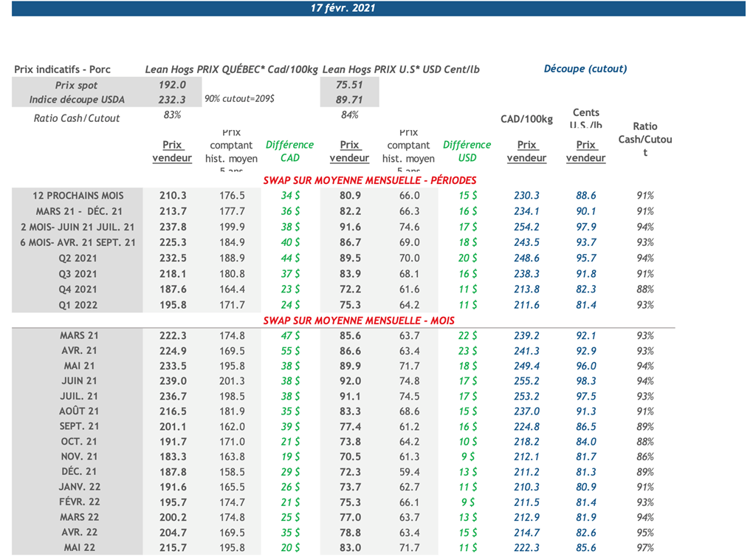The image size is (756, 557).
Task: Select the Prix spot label cell
Action: pos(77,85)
